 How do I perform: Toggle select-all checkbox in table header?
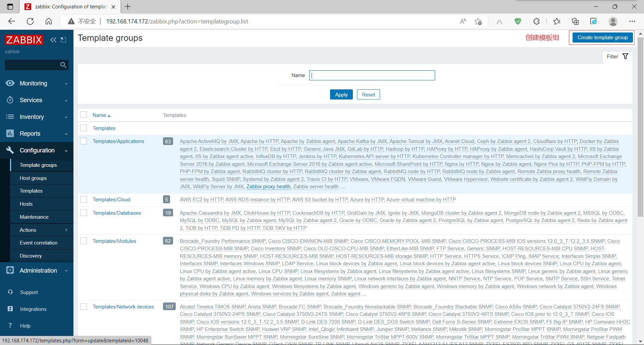pos(84,115)
